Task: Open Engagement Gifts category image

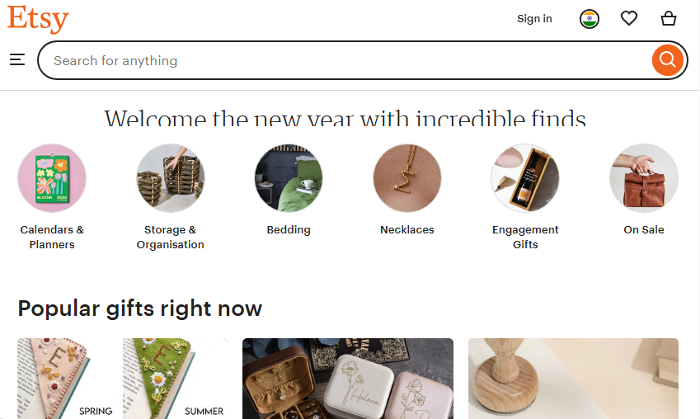Action: (525, 178)
